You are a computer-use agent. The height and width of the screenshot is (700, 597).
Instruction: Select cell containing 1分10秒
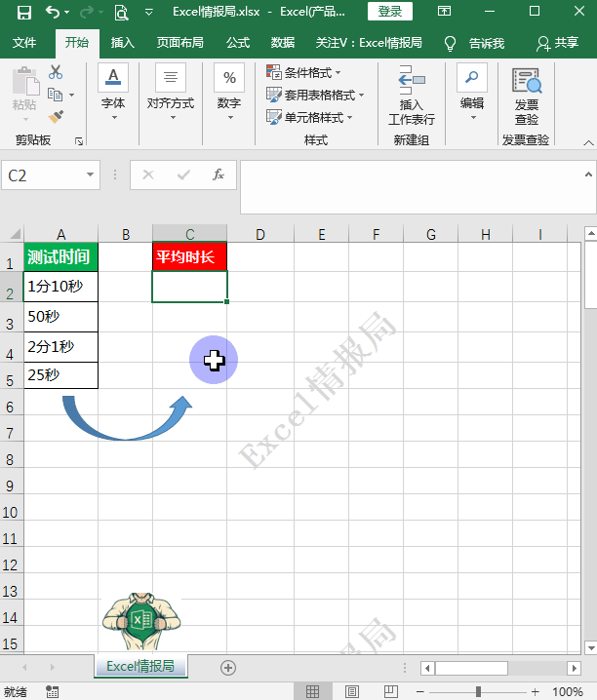[60, 287]
